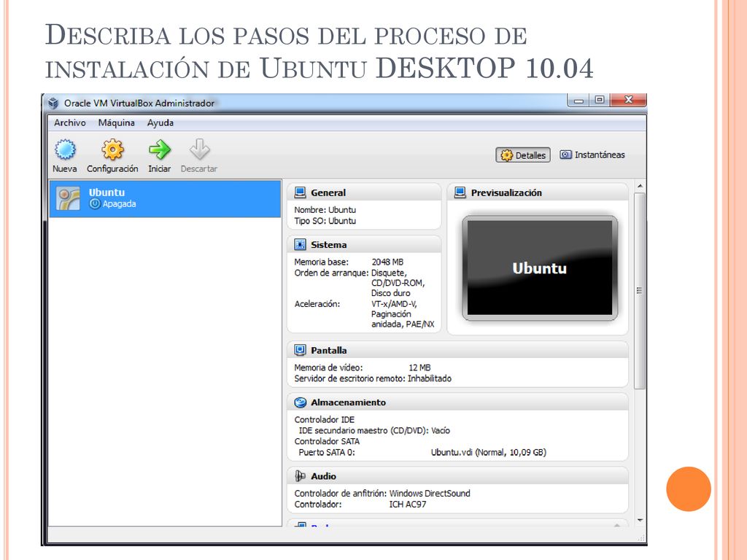Open the Archivo menu
The image size is (747, 560).
click(x=70, y=122)
